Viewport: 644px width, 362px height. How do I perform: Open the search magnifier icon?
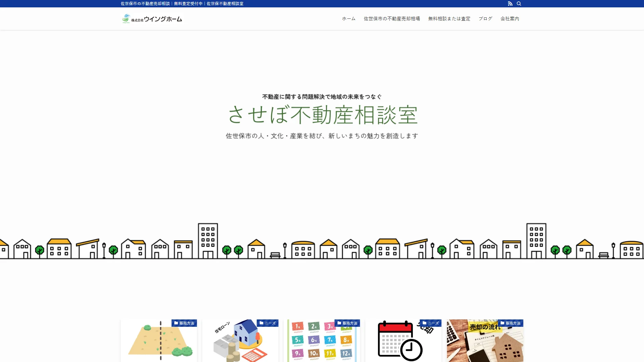(x=519, y=4)
